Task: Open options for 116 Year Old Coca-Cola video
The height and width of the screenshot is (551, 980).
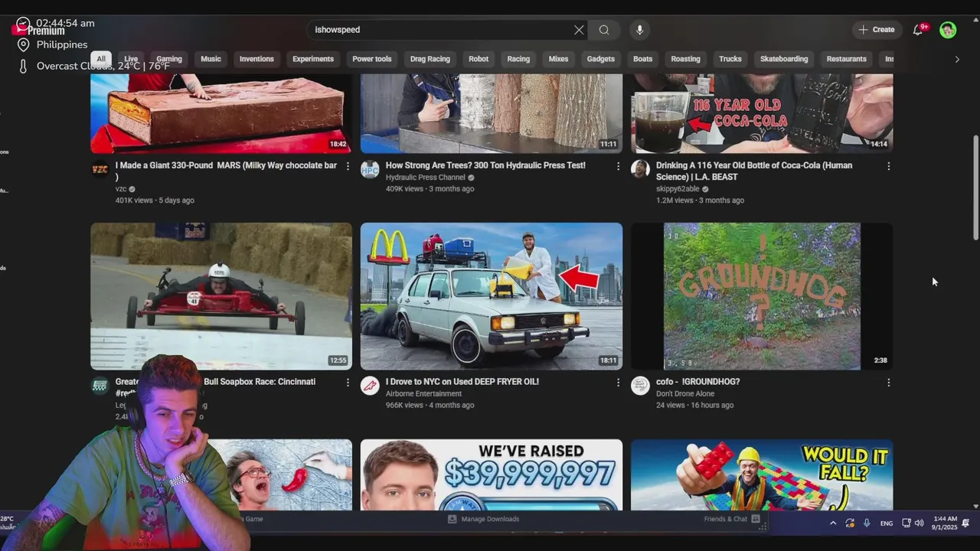Action: [888, 166]
